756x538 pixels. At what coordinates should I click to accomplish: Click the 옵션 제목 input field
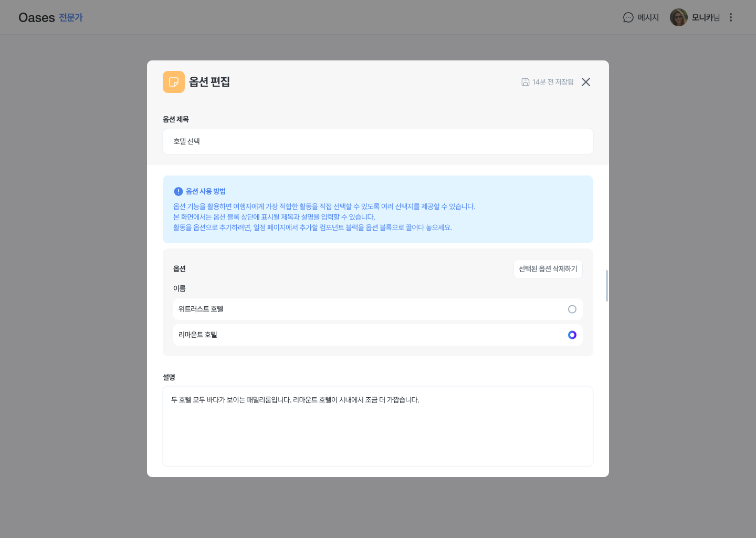pyautogui.click(x=378, y=141)
